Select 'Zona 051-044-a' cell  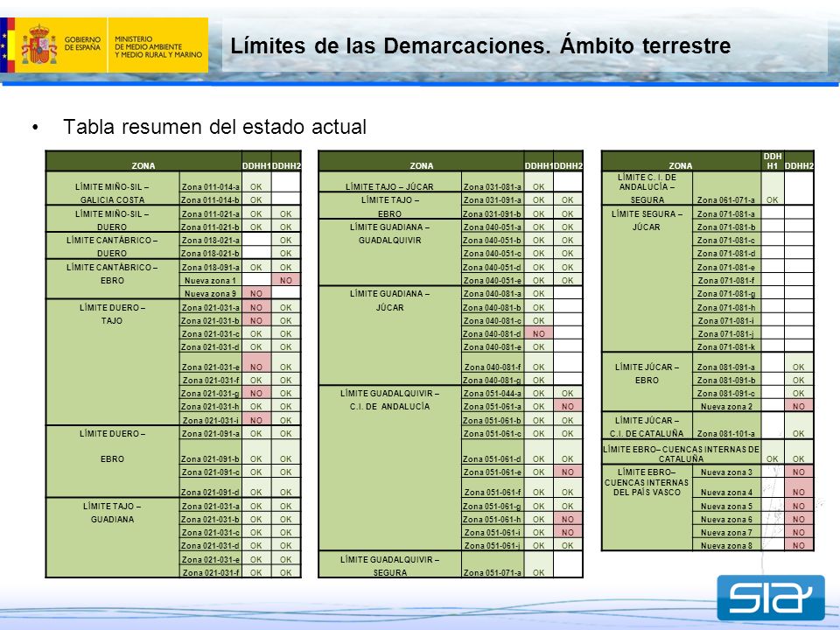pos(493,393)
